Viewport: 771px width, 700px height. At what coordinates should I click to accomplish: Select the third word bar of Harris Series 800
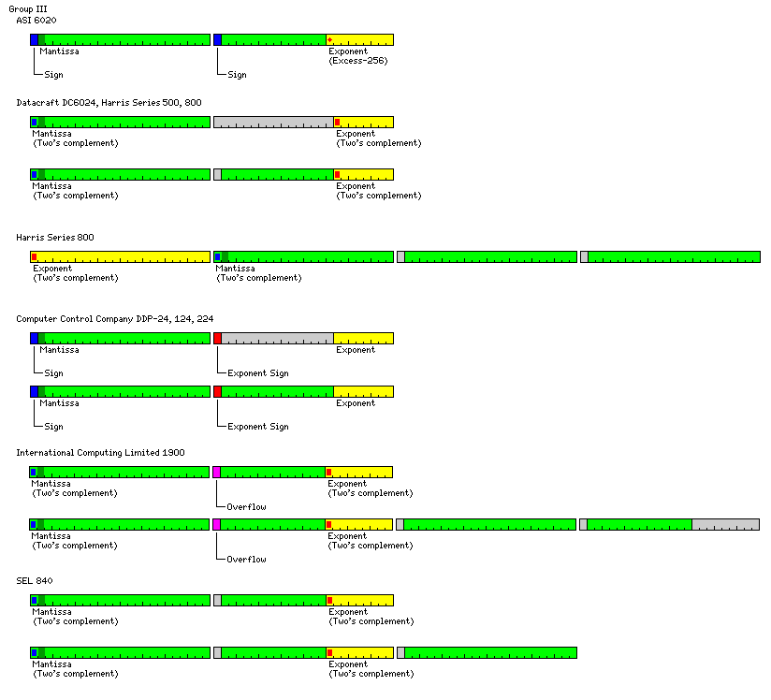487,256
